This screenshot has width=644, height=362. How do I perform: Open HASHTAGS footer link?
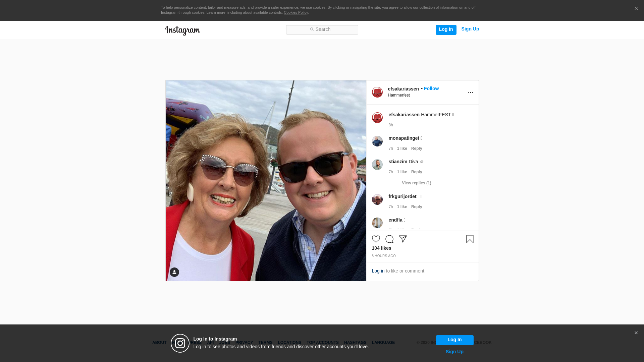tap(355, 343)
